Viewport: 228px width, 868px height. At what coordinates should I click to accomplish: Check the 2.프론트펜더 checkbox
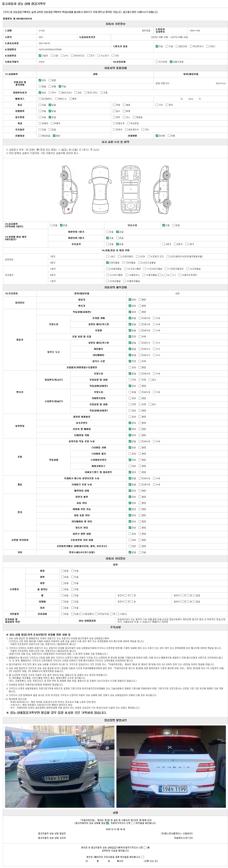[119, 256]
